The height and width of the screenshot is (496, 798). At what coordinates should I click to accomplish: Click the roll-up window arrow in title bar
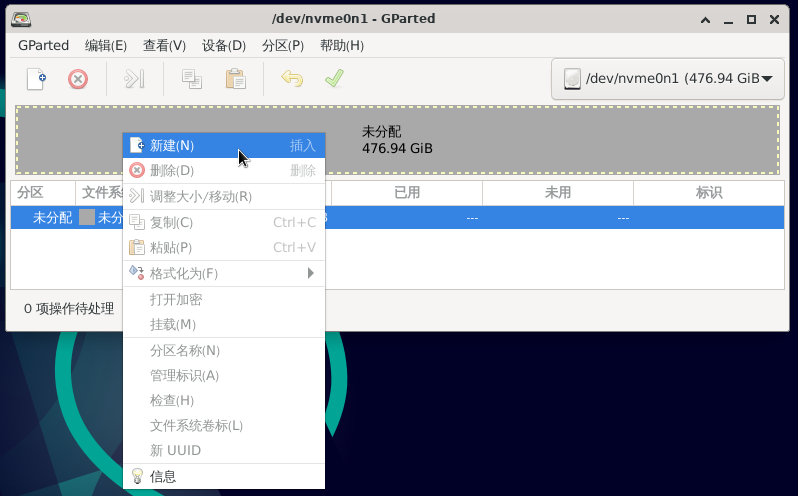705,20
